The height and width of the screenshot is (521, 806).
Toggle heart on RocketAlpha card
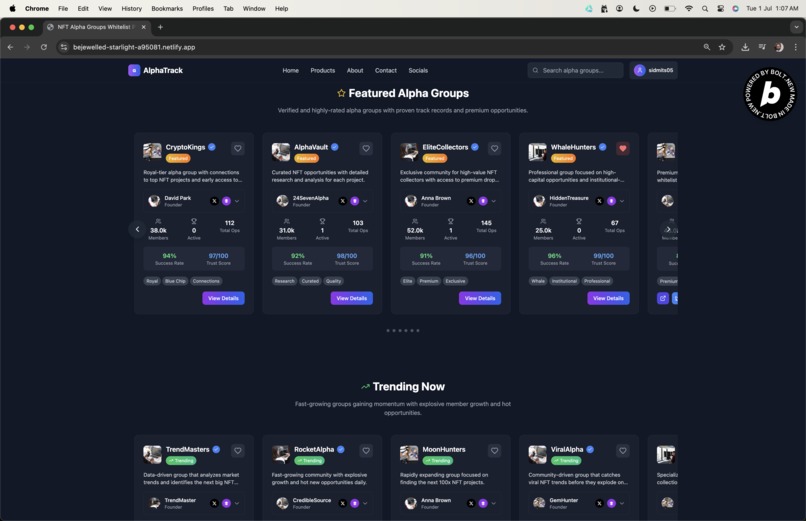366,451
